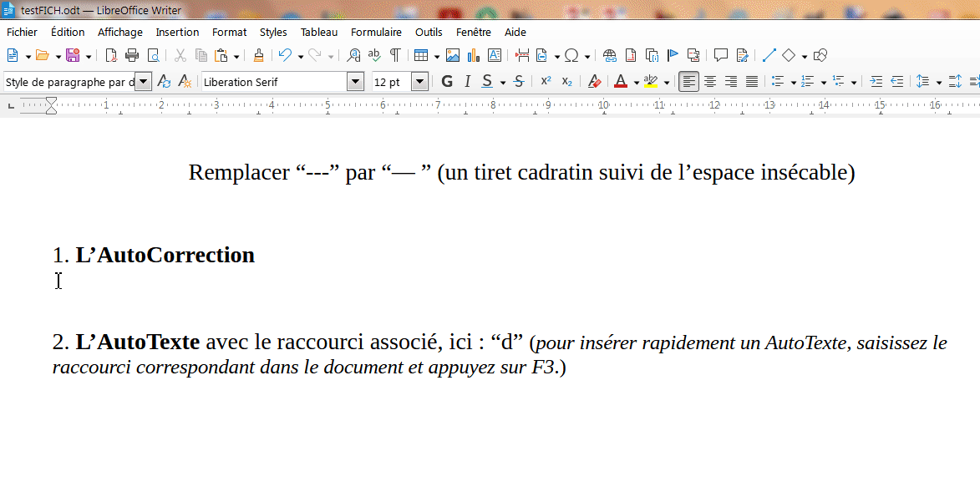Center-align the paragraph text
The height and width of the screenshot is (492, 980).
(710, 82)
